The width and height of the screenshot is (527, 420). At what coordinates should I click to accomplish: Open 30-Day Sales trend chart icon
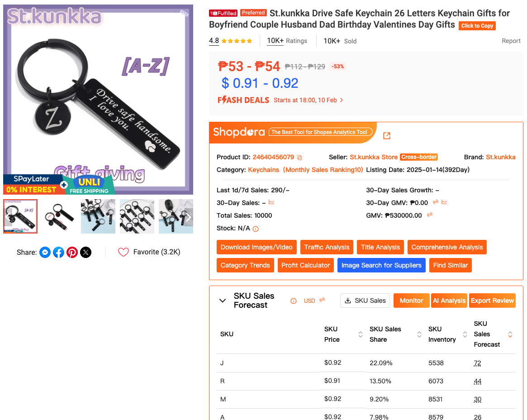[x=271, y=202]
